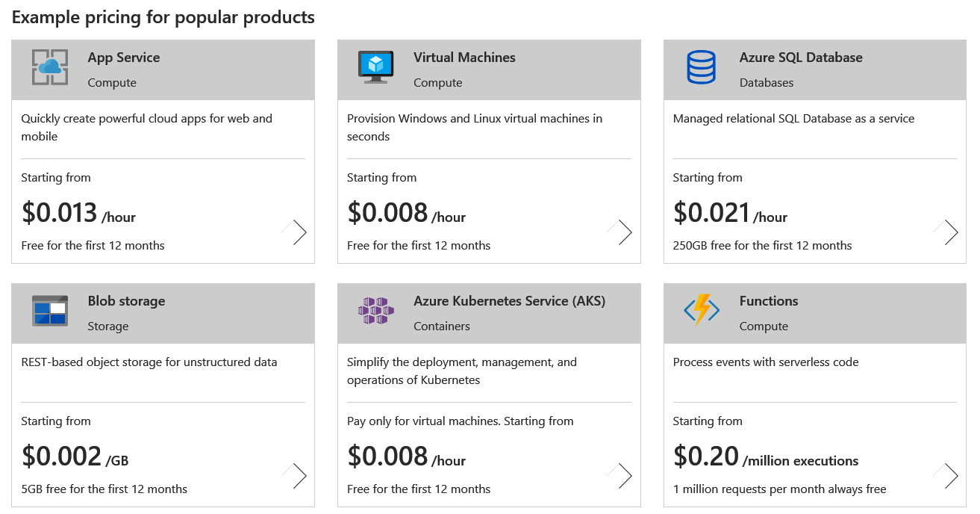Click the '250GB free for the first 12 months' text
This screenshot has width=980, height=514.
(762, 245)
